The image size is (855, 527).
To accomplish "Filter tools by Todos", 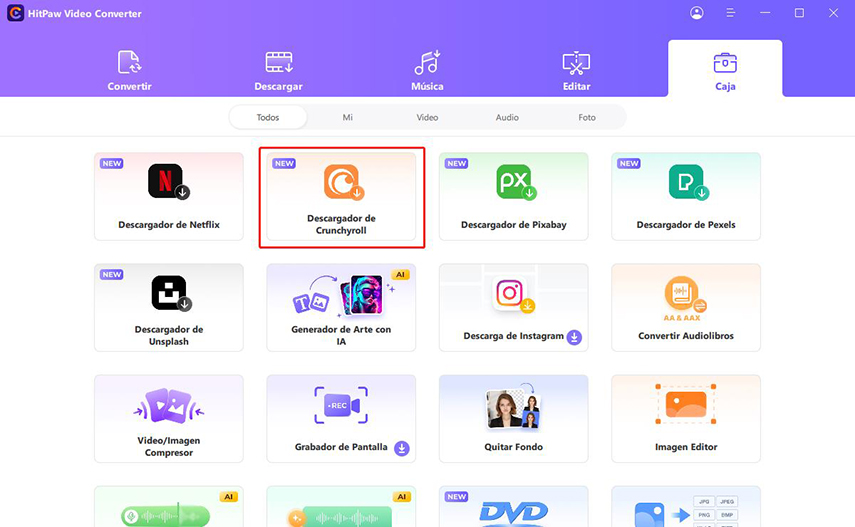I will (268, 117).
